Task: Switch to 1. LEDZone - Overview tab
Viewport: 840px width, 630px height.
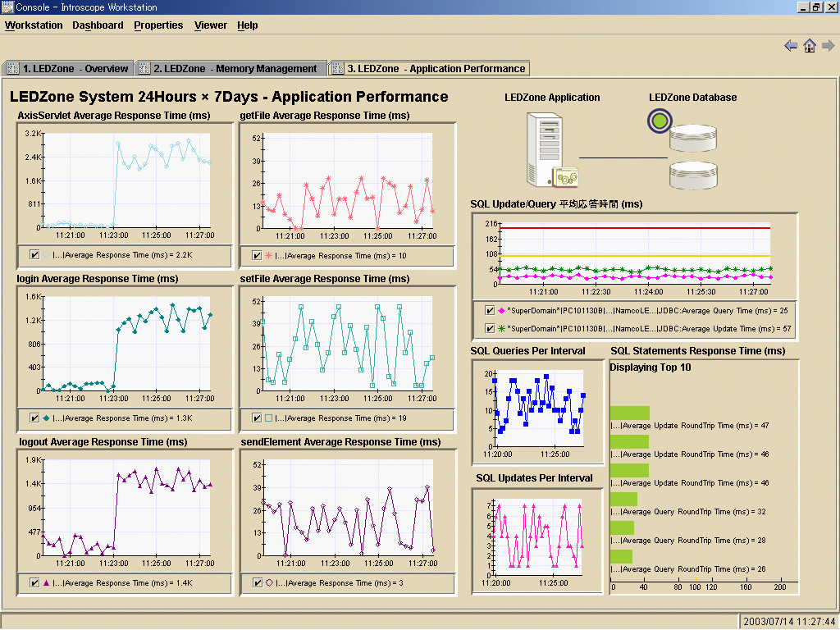Action: tap(68, 69)
